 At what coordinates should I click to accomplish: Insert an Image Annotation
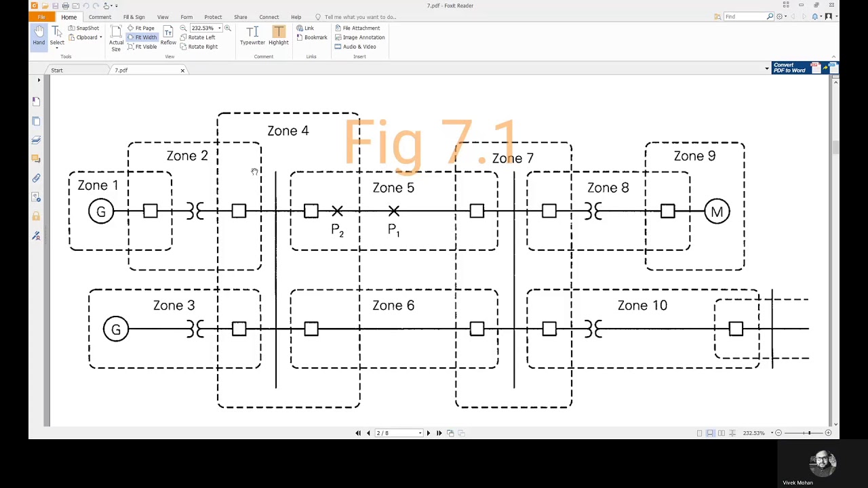tap(360, 37)
